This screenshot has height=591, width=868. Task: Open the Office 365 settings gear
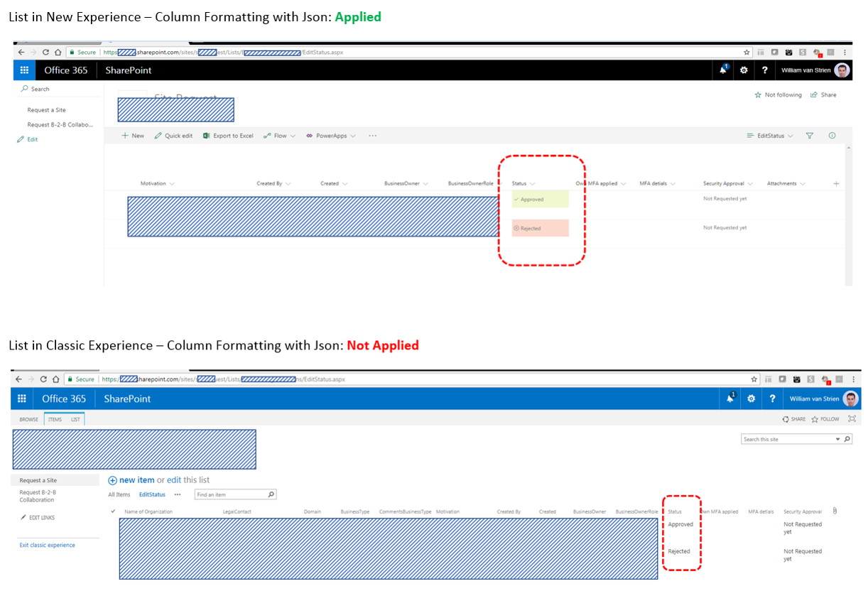pyautogui.click(x=743, y=70)
